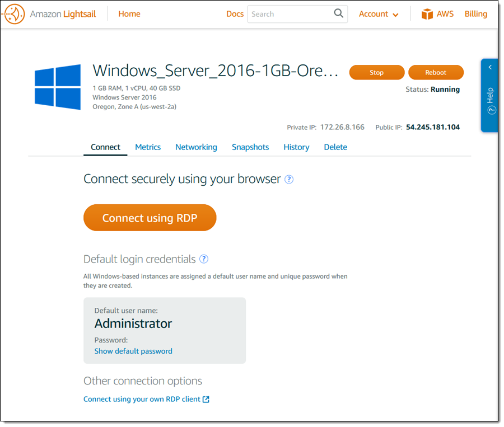Collapse the Help side panel arrow
This screenshot has width=504, height=427.
click(490, 68)
